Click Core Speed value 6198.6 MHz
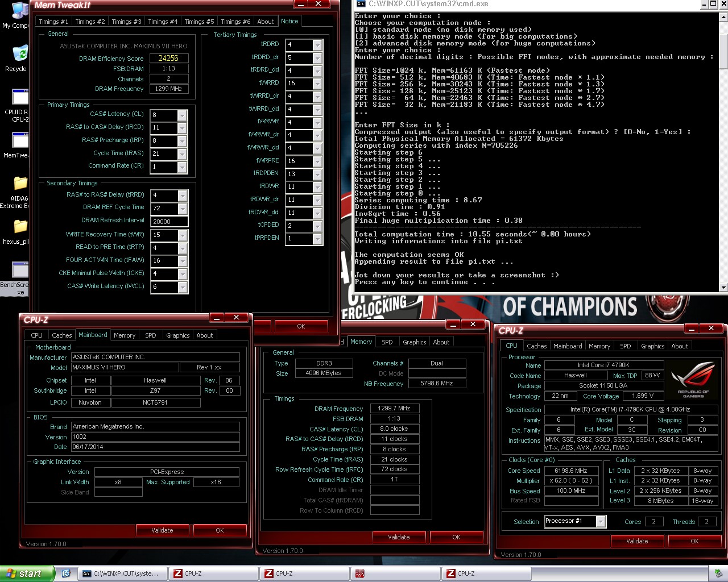This screenshot has width=728, height=582. coord(571,471)
